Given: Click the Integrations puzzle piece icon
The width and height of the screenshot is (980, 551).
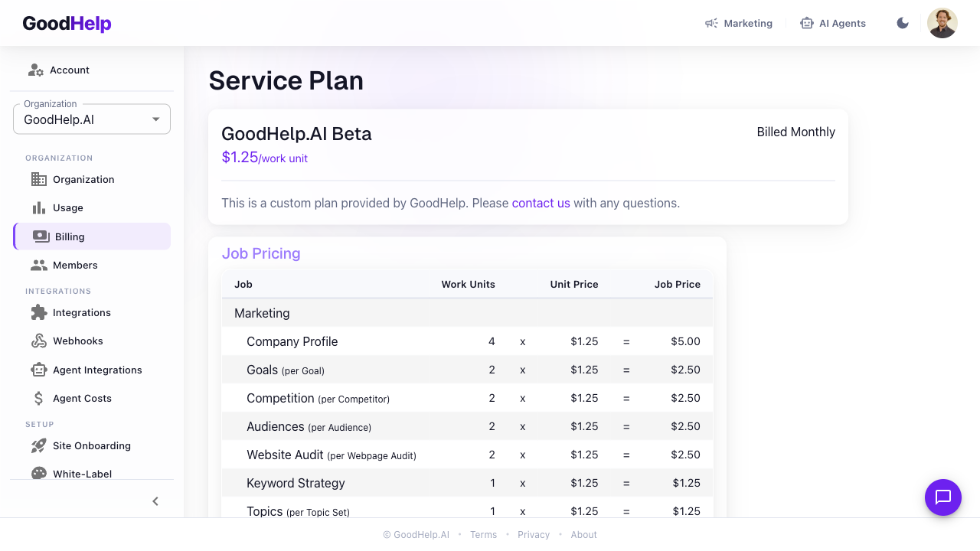Looking at the screenshot, I should 39,312.
